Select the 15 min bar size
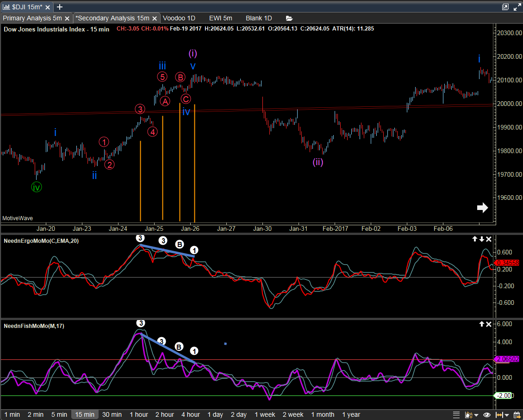Image resolution: width=523 pixels, height=420 pixels. click(x=85, y=414)
